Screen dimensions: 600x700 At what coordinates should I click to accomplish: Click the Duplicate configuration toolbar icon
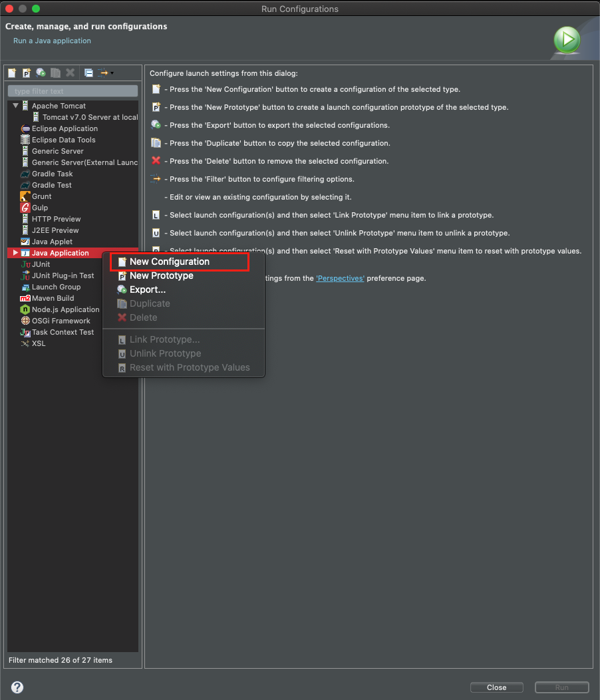(x=55, y=73)
